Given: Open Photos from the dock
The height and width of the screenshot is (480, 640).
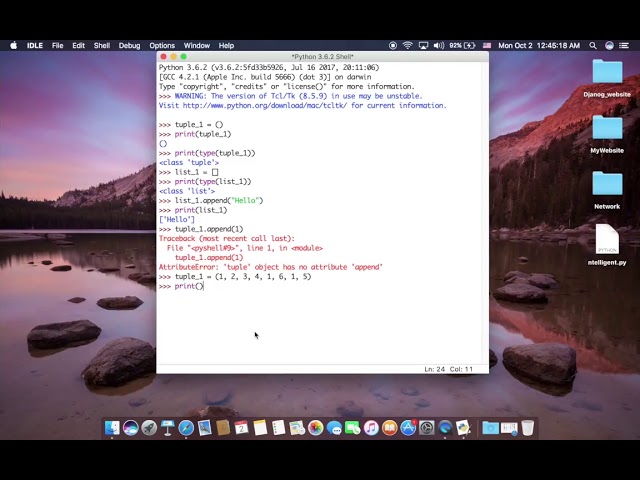Looking at the screenshot, I should pos(316,428).
